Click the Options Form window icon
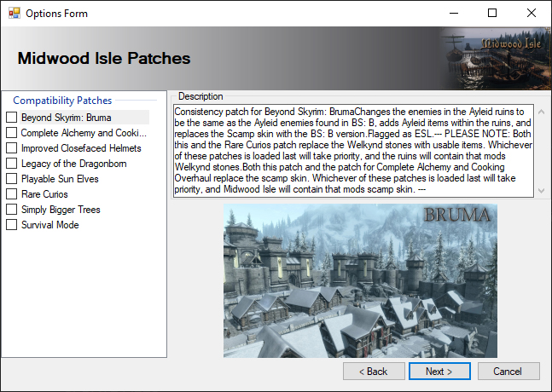 point(15,14)
